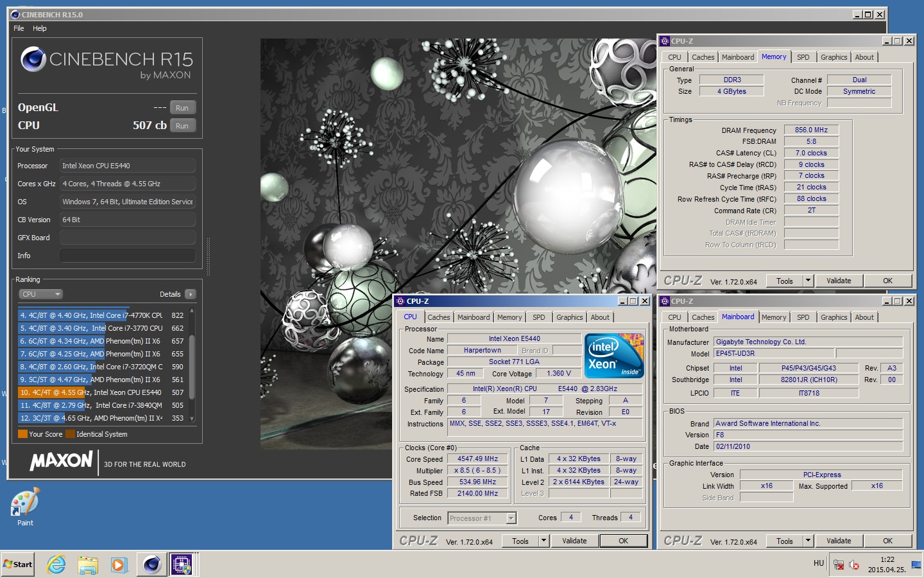Click Show Desktop icon beside the clock
Screen dimensions: 924x578
[916, 565]
